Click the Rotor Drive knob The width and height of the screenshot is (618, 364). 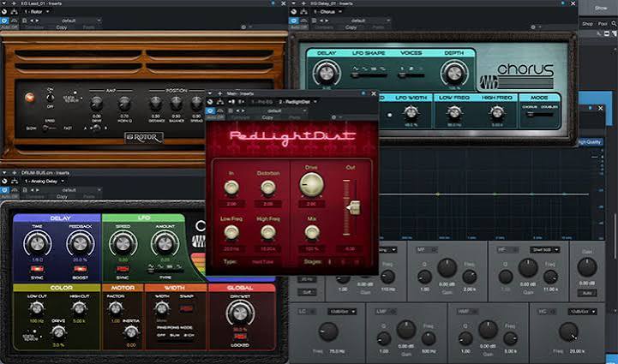(x=97, y=104)
